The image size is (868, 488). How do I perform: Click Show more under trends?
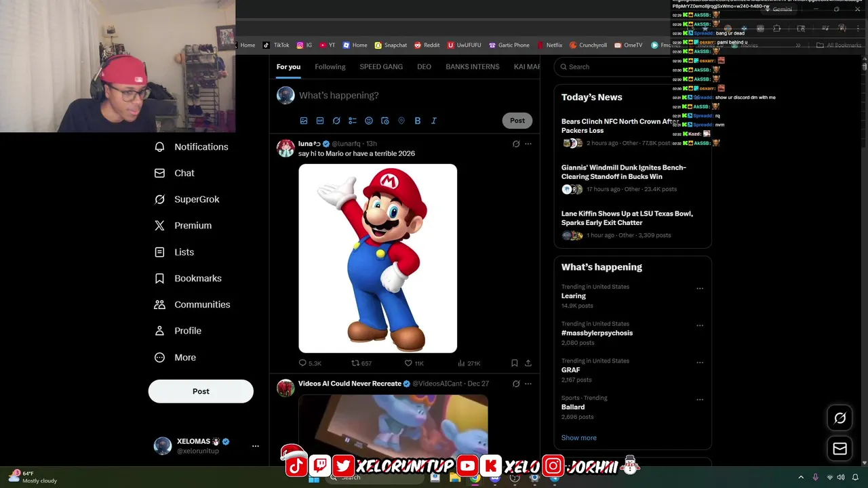coord(579,438)
